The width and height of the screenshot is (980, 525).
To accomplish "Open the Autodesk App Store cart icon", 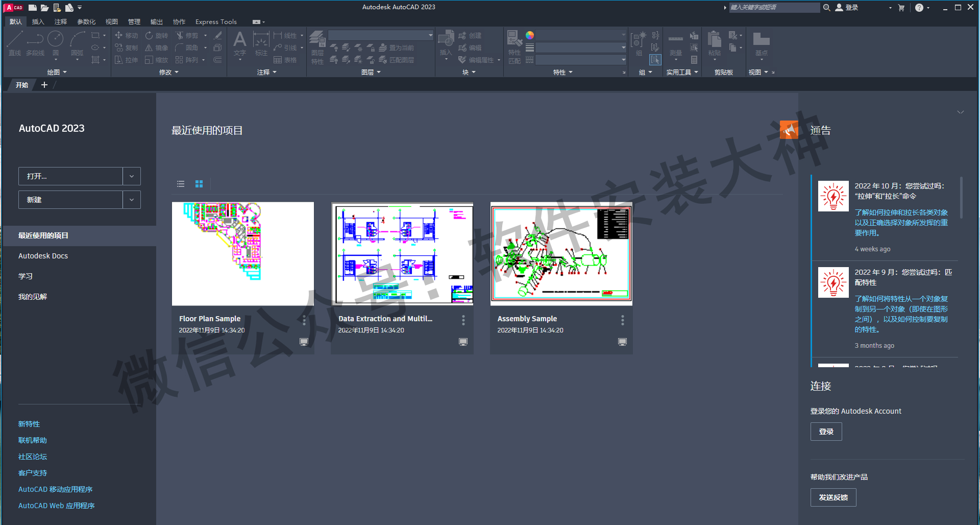I will [901, 8].
